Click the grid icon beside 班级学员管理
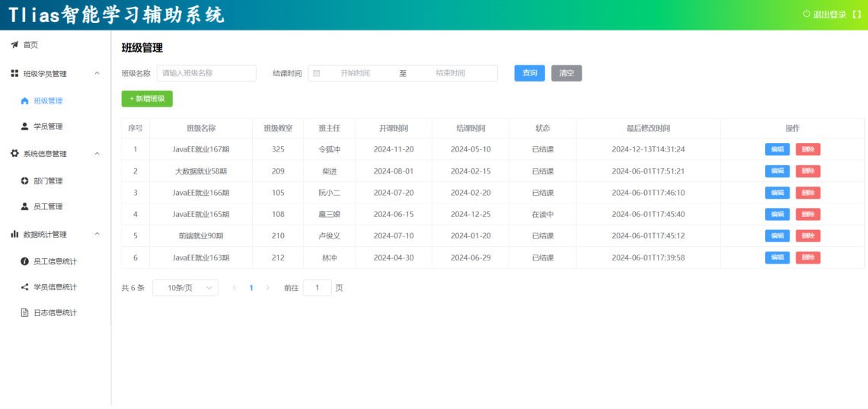Viewport: 868px width, 409px height. (15, 73)
